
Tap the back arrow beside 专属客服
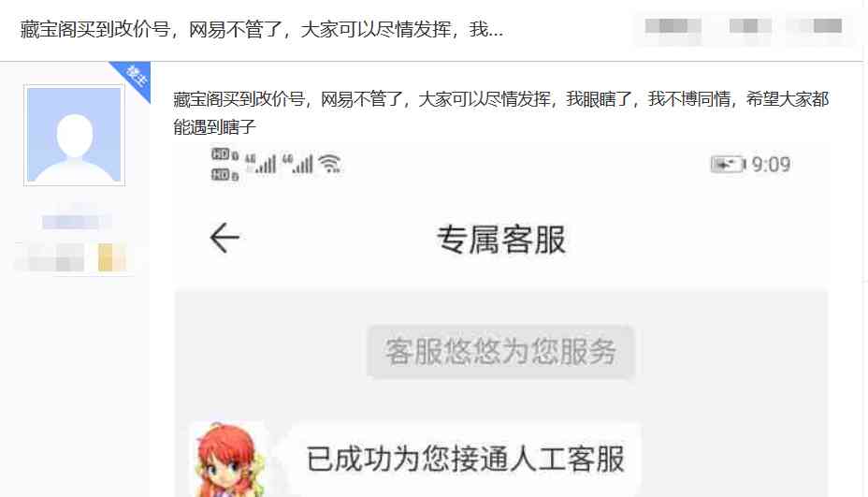point(224,239)
